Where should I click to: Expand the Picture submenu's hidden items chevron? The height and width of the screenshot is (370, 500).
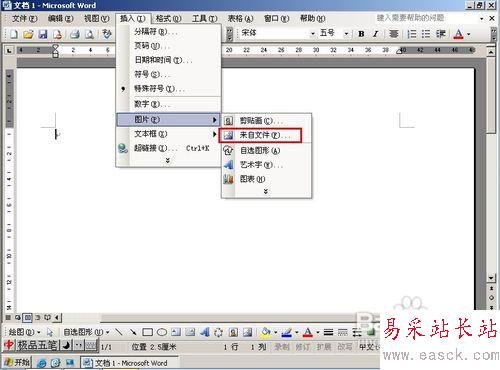[266, 192]
